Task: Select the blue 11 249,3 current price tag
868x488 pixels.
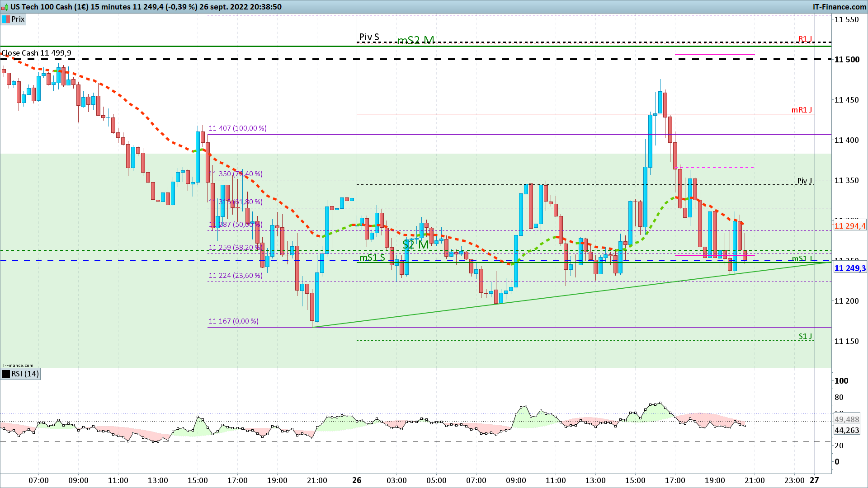Action: [x=849, y=268]
